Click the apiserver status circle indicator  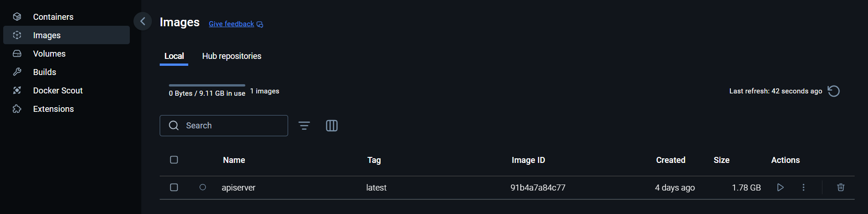point(203,187)
